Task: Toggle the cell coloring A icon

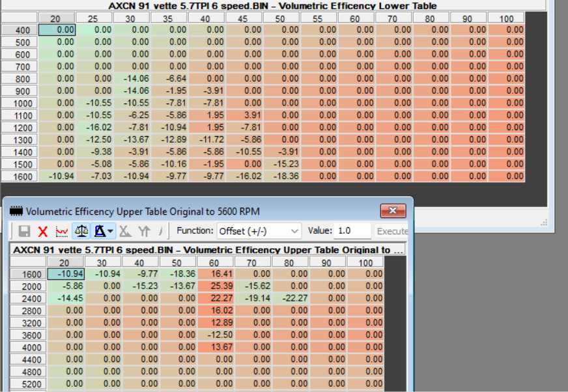Action: click(100, 231)
